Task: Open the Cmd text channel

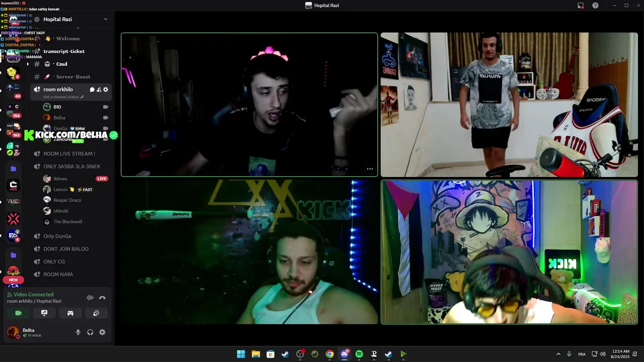Action: coord(70,64)
